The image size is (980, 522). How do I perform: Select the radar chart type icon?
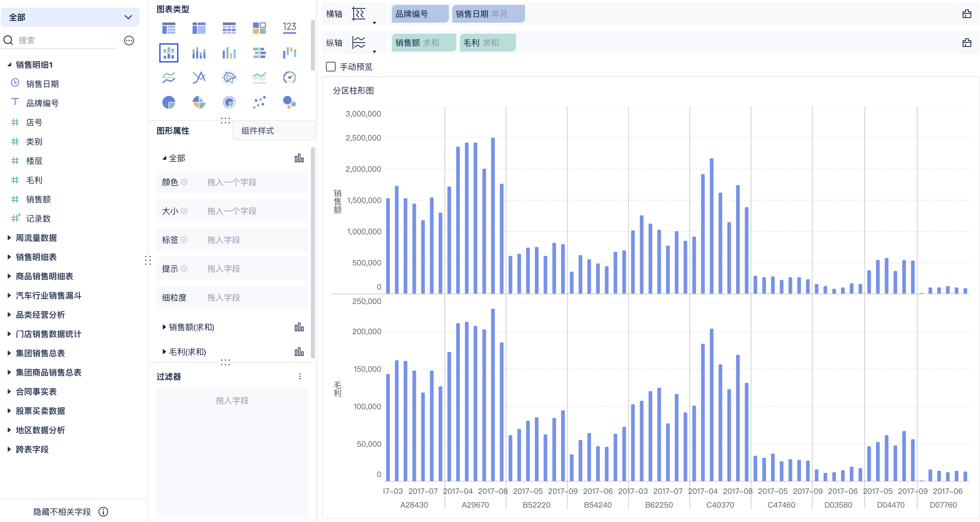(229, 78)
